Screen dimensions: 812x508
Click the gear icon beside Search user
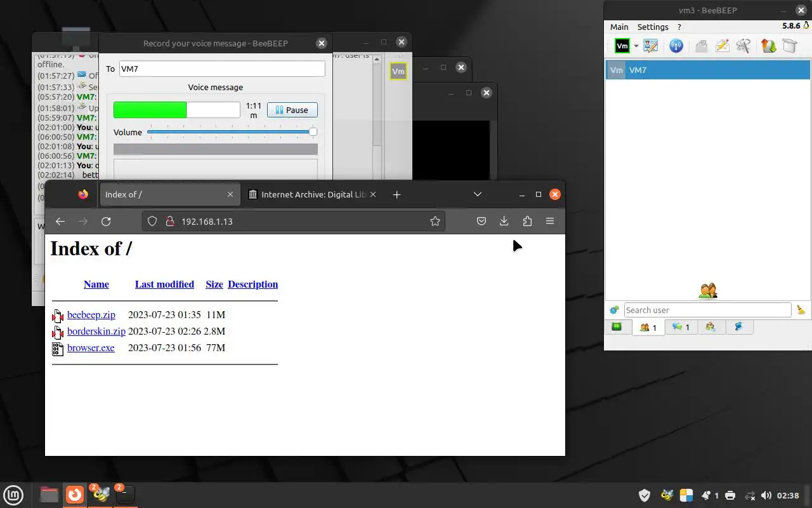point(614,310)
